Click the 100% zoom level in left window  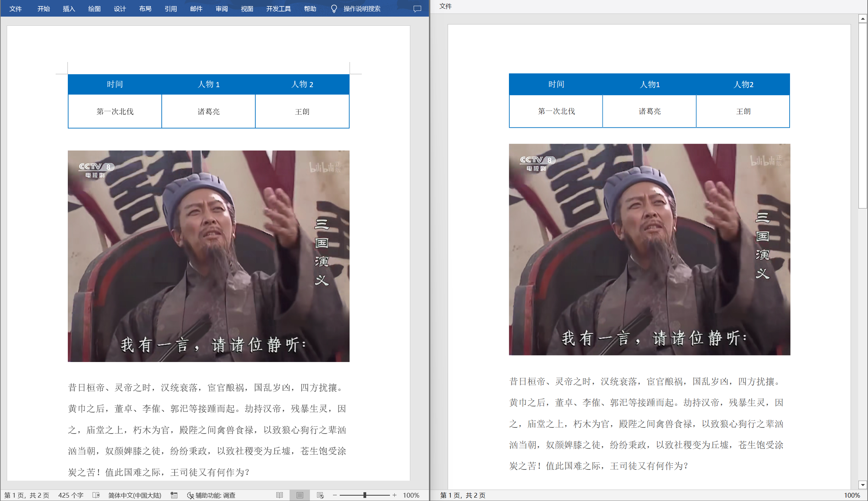[411, 495]
